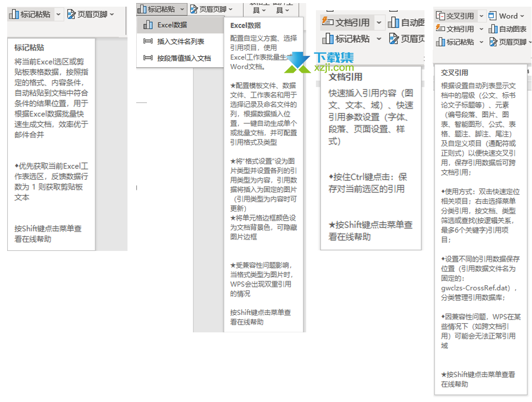
Task: Click 文档引用 icon above the 交叉引用 tooltip
Action: coord(440,29)
